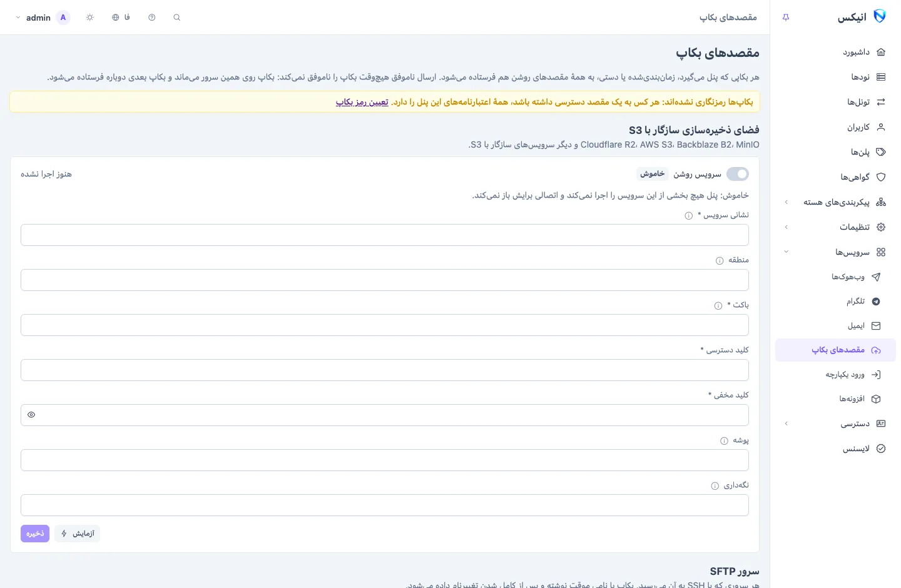Open کاربران page in sidebar

pyautogui.click(x=835, y=127)
